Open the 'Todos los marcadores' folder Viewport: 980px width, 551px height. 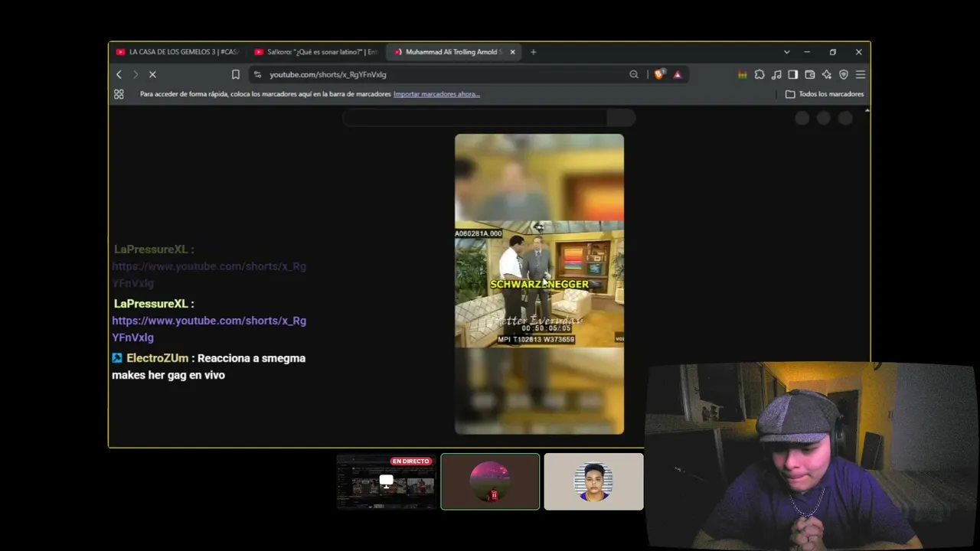(825, 94)
